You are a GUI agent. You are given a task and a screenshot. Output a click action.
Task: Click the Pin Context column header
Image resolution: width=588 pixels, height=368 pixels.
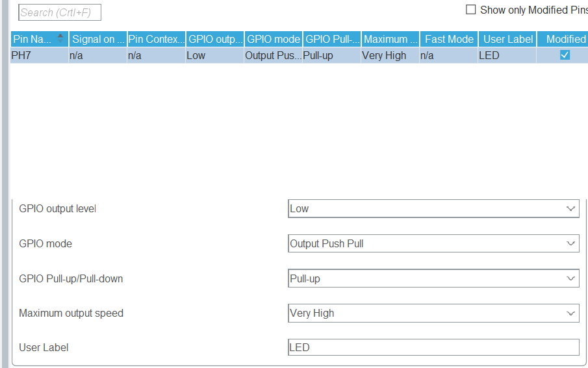(x=157, y=39)
